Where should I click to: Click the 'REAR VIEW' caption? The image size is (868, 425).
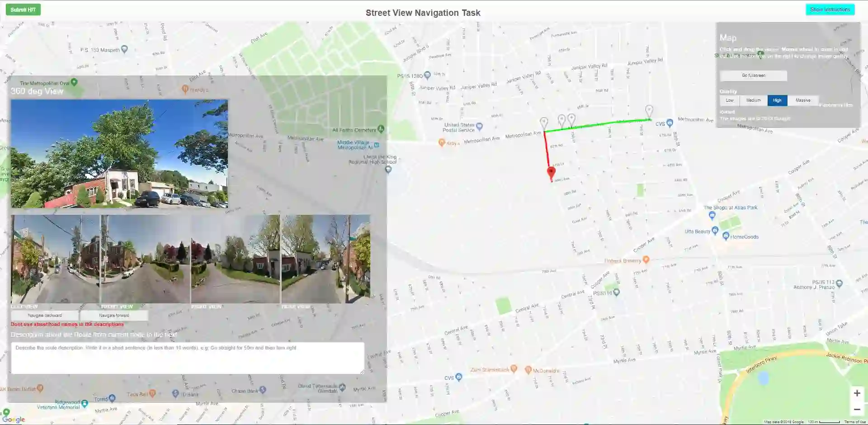click(x=296, y=307)
